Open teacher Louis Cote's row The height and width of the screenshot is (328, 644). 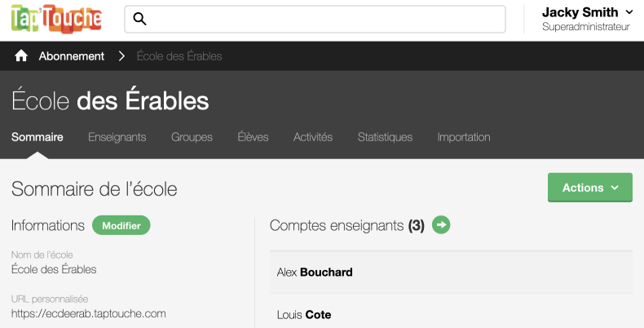point(450,314)
